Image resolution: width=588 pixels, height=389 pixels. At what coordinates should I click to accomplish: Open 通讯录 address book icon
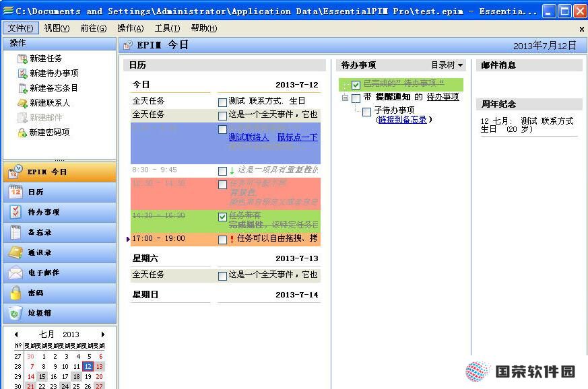click(15, 252)
